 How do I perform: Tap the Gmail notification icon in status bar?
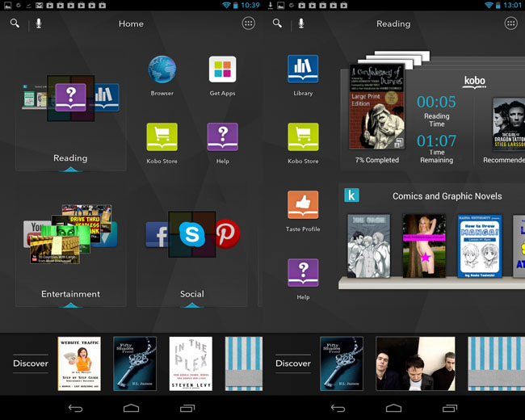[40, 5]
